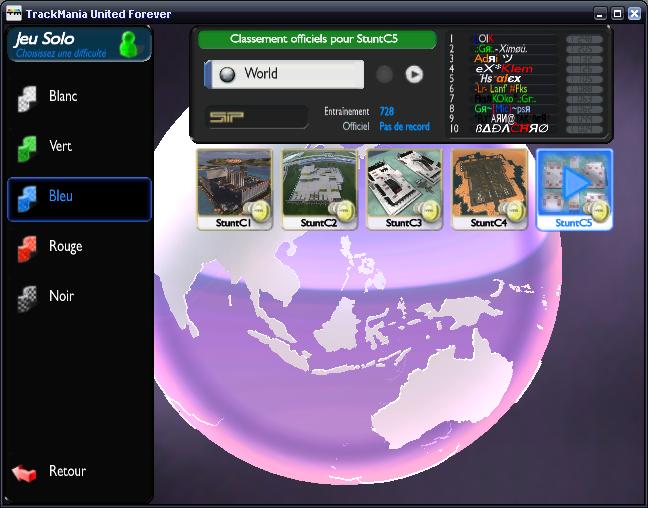Click the red flag icon for Rouge
Viewport: 648px width, 508px height.
pyautogui.click(x=27, y=249)
